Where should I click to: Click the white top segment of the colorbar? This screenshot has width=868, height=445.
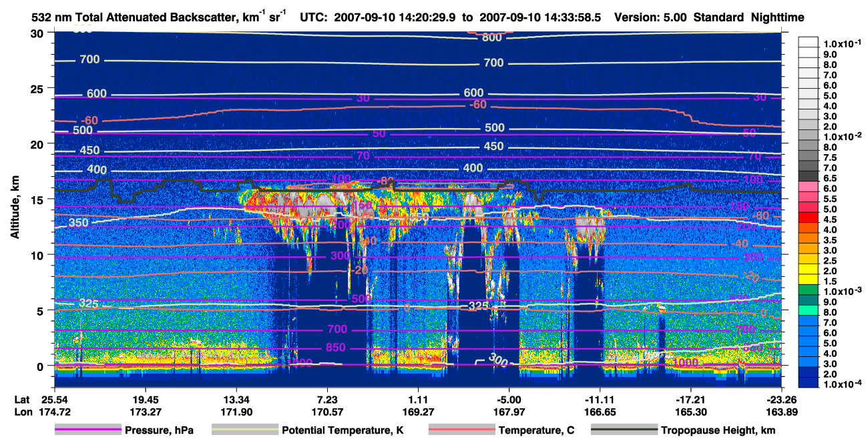coord(808,42)
